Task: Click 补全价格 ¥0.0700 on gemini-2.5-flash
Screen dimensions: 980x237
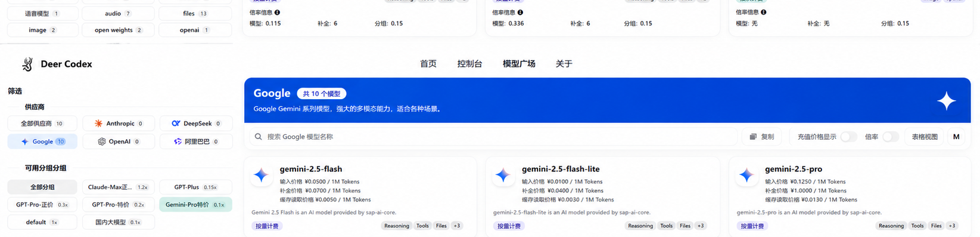Action: point(320,190)
